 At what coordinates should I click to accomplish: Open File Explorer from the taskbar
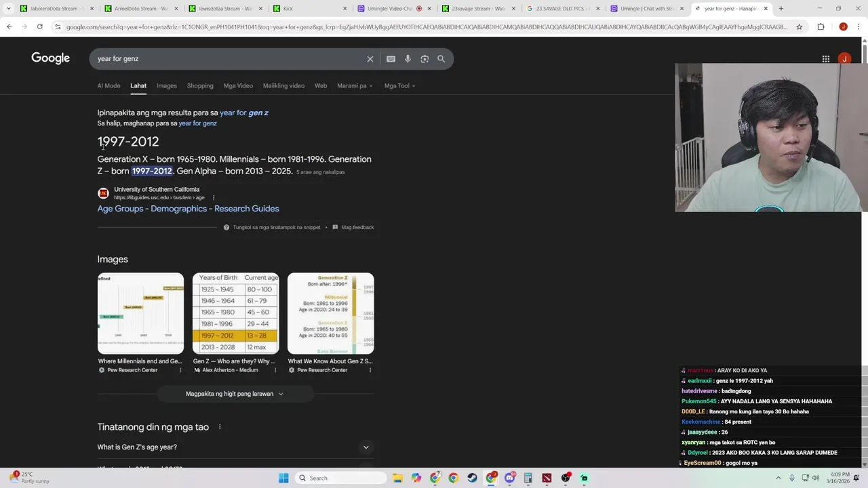click(398, 478)
